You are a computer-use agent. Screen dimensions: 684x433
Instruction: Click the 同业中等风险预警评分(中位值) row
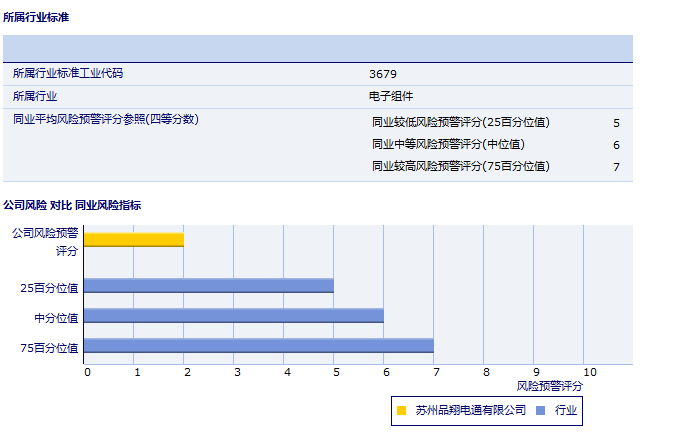(448, 144)
